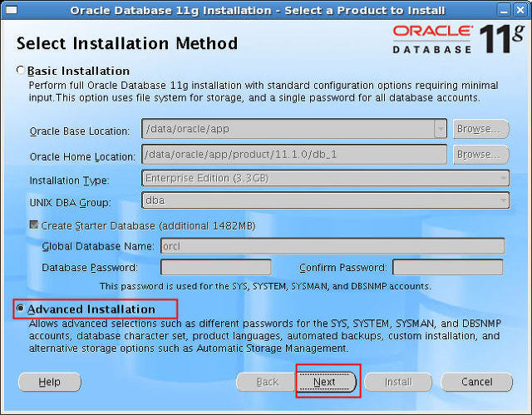532x415 pixels.
Task: Click the 'UNIX DBA Group:' label
Action: click(x=70, y=203)
